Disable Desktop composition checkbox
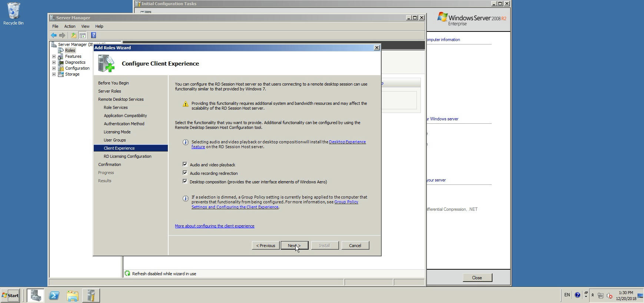The height and width of the screenshot is (303, 644). (185, 181)
